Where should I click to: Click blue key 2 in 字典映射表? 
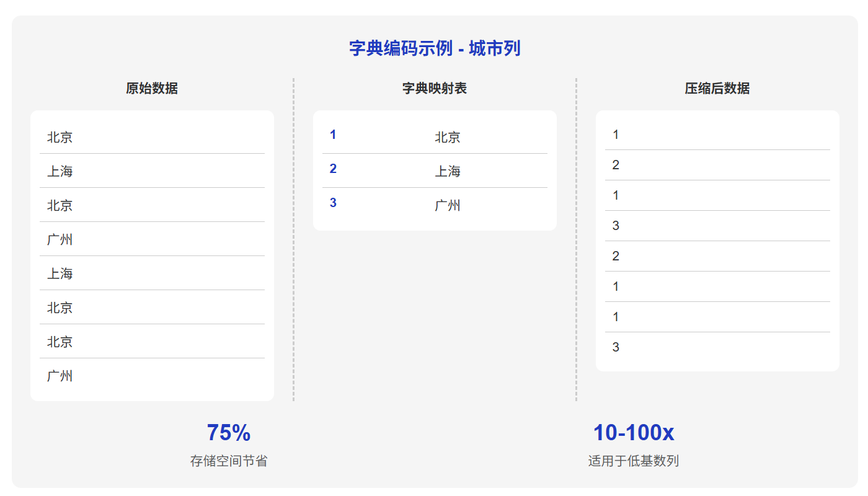[x=333, y=169]
